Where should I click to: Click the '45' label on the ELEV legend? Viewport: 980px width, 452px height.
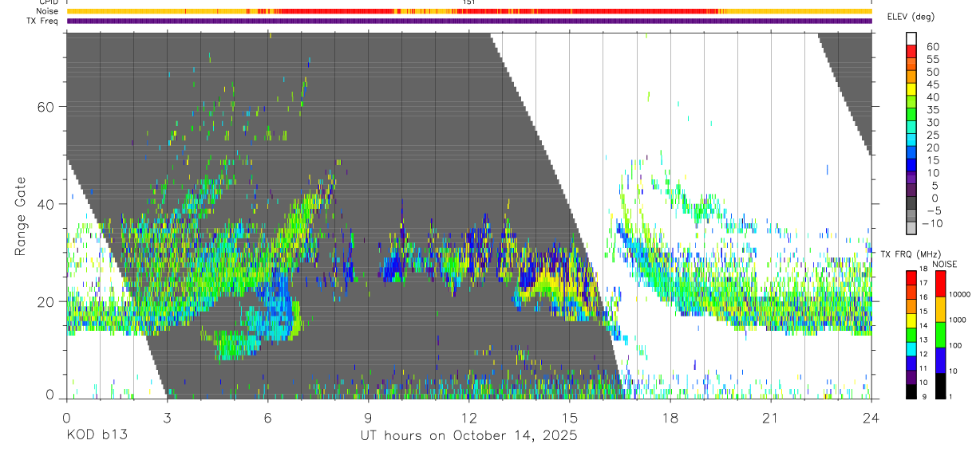[x=933, y=85]
